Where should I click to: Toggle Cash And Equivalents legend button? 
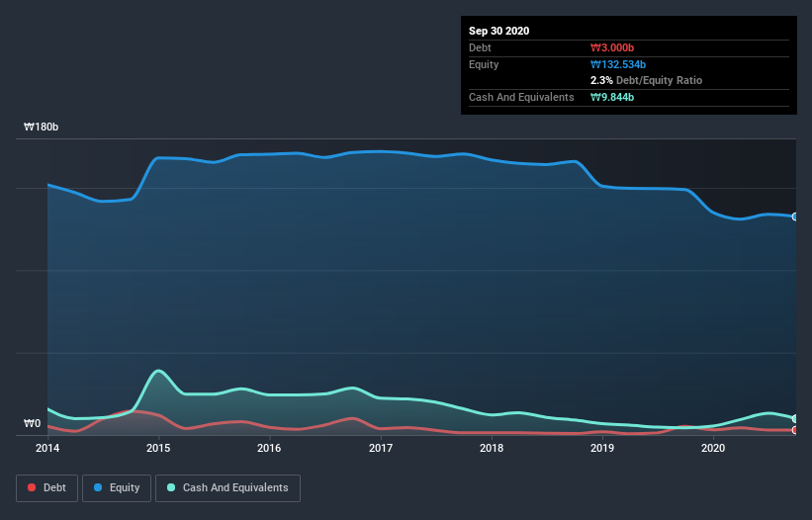tap(227, 488)
